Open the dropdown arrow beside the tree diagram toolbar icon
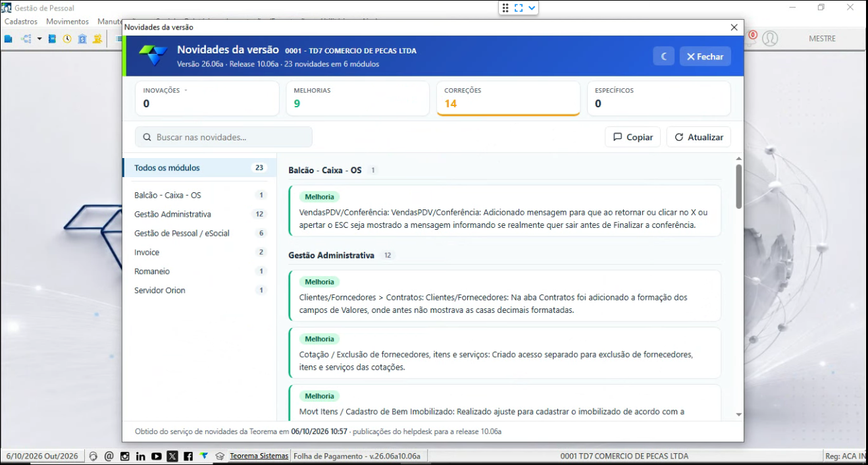Image resolution: width=868 pixels, height=465 pixels. click(39, 39)
